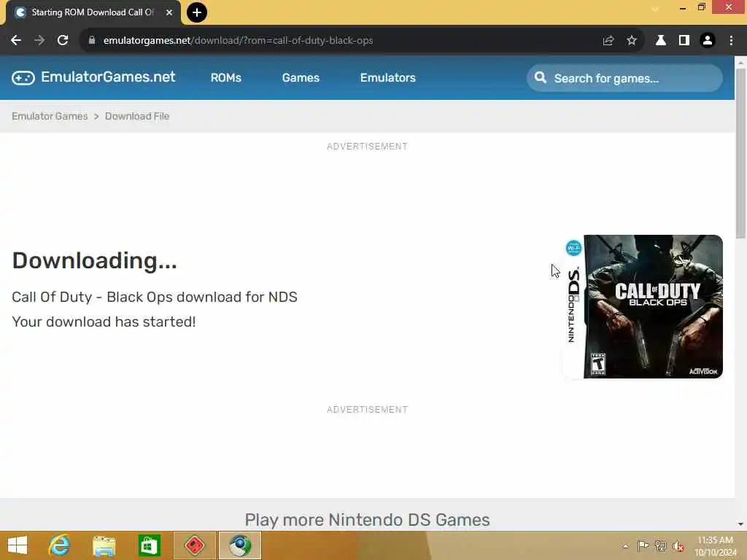Open Action Center flag icon

click(x=643, y=545)
